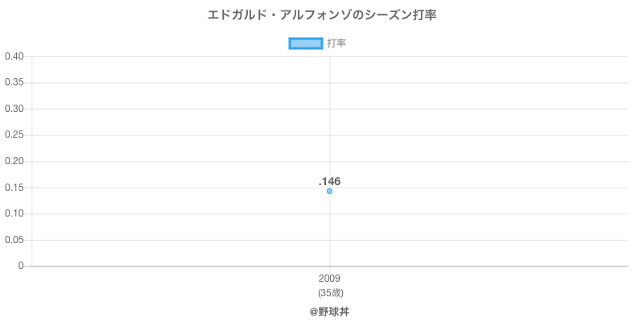The height and width of the screenshot is (322, 644).
Task: Select the 2009 data point marker
Action: click(x=329, y=191)
